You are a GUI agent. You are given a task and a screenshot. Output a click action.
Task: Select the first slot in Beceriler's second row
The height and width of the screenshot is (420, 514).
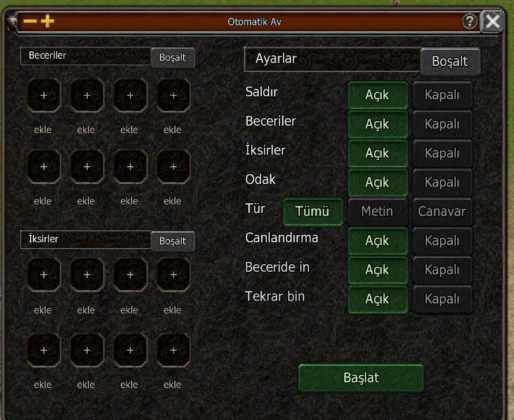click(x=43, y=167)
